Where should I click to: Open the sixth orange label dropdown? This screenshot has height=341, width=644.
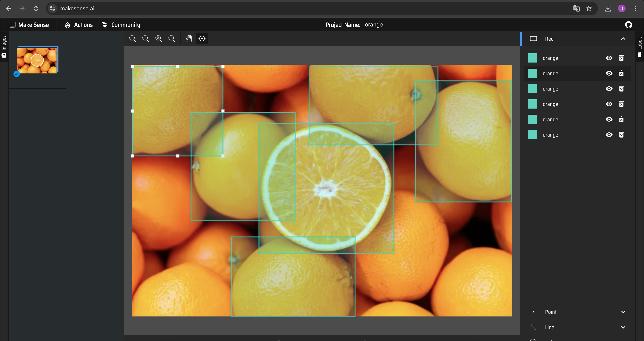pos(550,135)
